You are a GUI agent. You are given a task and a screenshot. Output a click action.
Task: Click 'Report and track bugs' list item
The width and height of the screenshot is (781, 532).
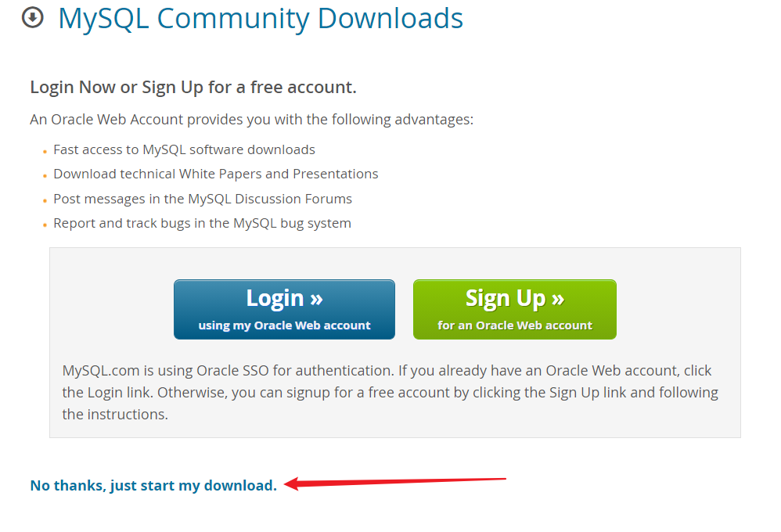pos(202,223)
